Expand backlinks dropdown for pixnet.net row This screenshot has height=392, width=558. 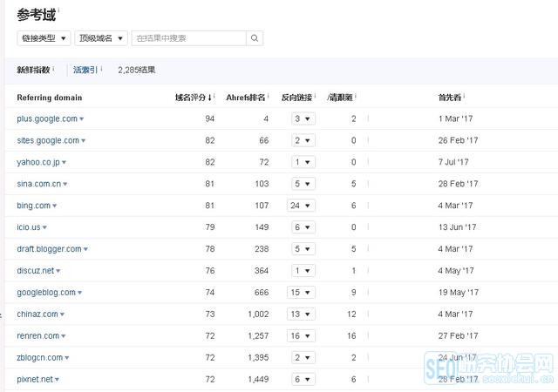coord(303,379)
